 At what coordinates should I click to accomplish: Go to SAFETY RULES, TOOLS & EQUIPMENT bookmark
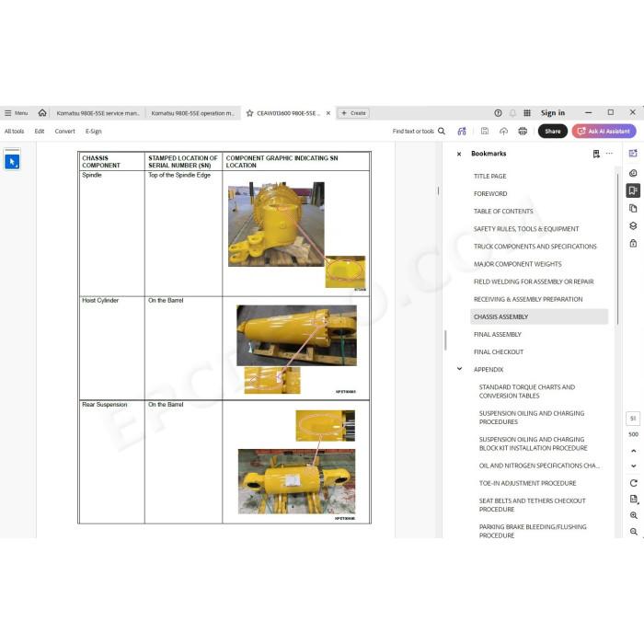pos(526,229)
